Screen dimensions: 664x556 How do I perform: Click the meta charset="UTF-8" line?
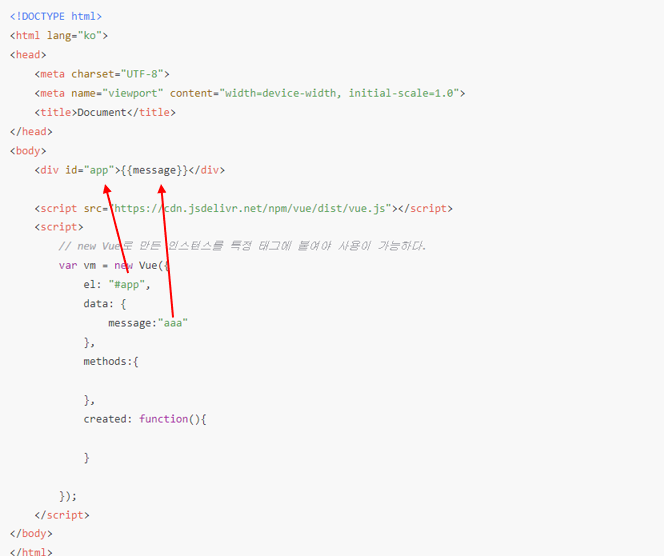coord(102,74)
